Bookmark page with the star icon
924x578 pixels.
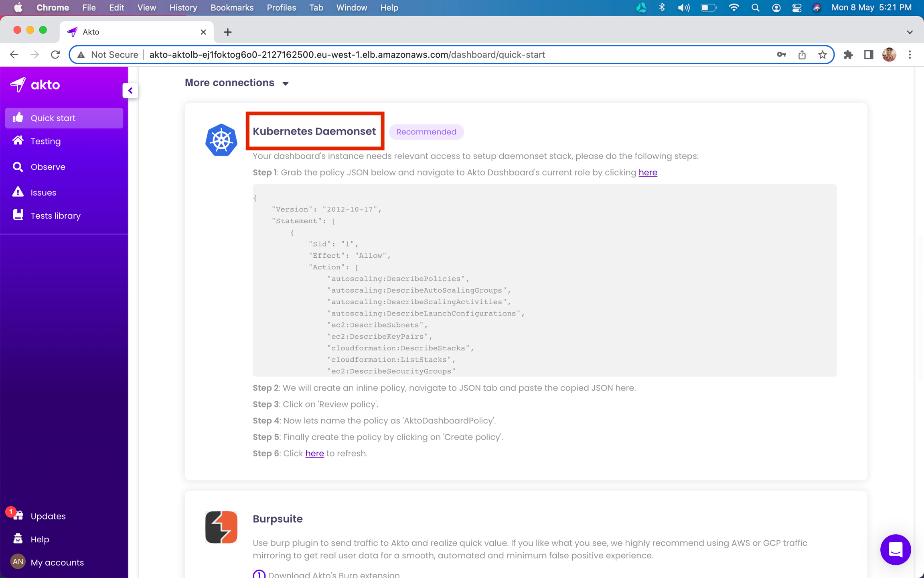pyautogui.click(x=823, y=55)
